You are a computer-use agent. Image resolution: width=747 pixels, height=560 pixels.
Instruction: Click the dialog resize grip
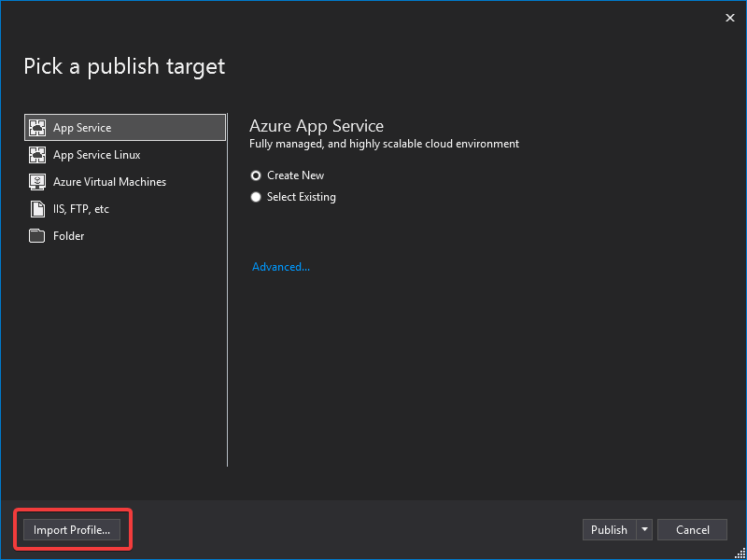[740, 553]
